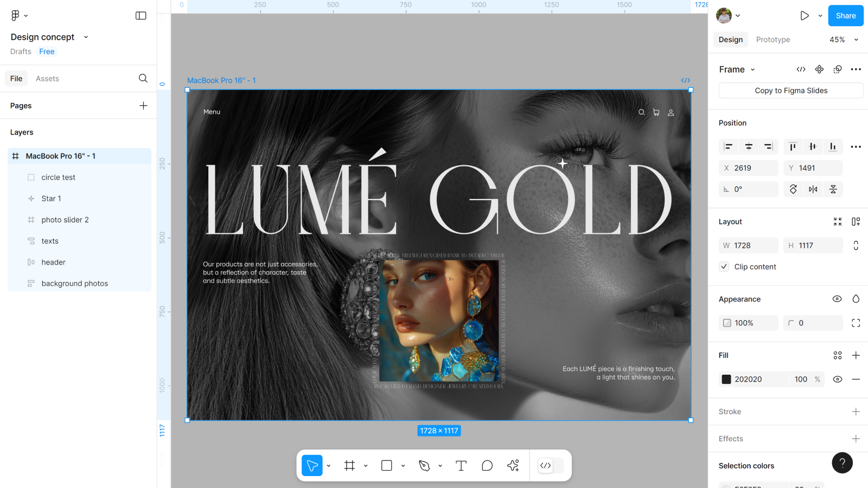This screenshot has width=868, height=488.
Task: Click Copy to Figma Slides button
Action: pos(790,91)
